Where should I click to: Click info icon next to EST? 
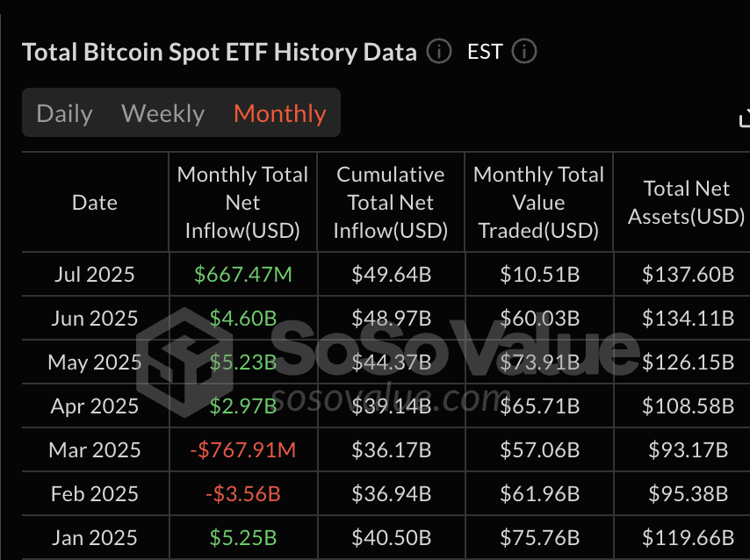[x=523, y=52]
